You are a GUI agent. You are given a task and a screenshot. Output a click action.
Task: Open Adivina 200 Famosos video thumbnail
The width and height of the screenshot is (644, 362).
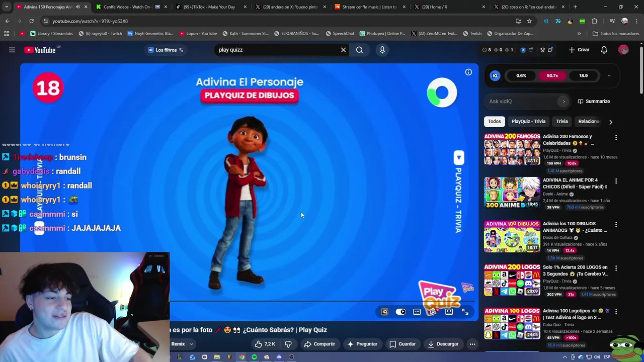pos(512,149)
